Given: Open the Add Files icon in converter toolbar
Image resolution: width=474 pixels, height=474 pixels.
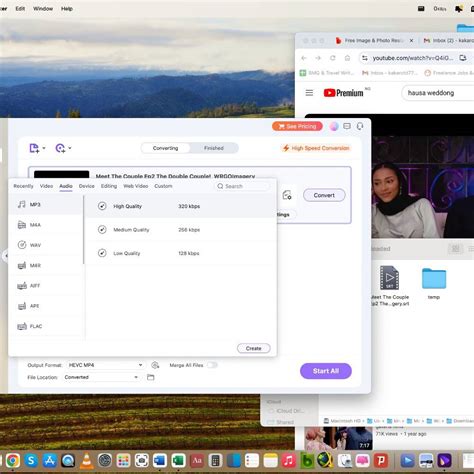Looking at the screenshot, I should 34,148.
